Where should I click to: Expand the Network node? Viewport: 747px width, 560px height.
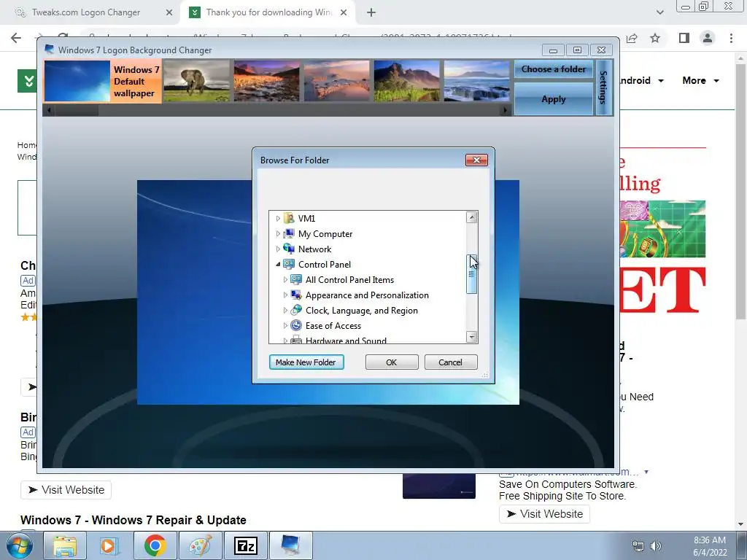click(x=278, y=249)
